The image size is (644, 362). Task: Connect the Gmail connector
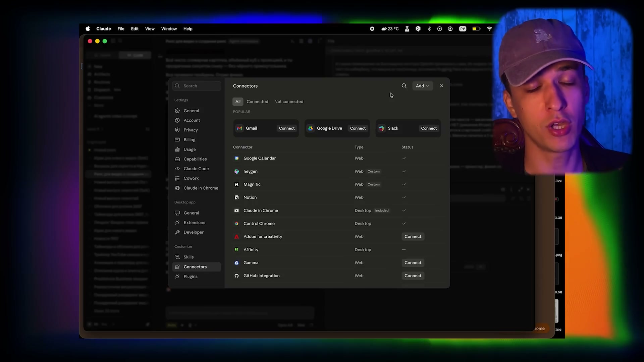coord(287,128)
